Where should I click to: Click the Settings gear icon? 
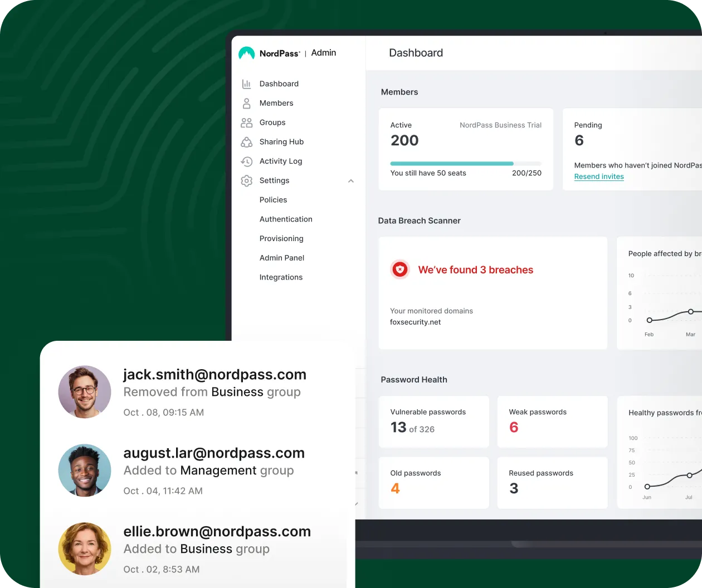pos(247,180)
